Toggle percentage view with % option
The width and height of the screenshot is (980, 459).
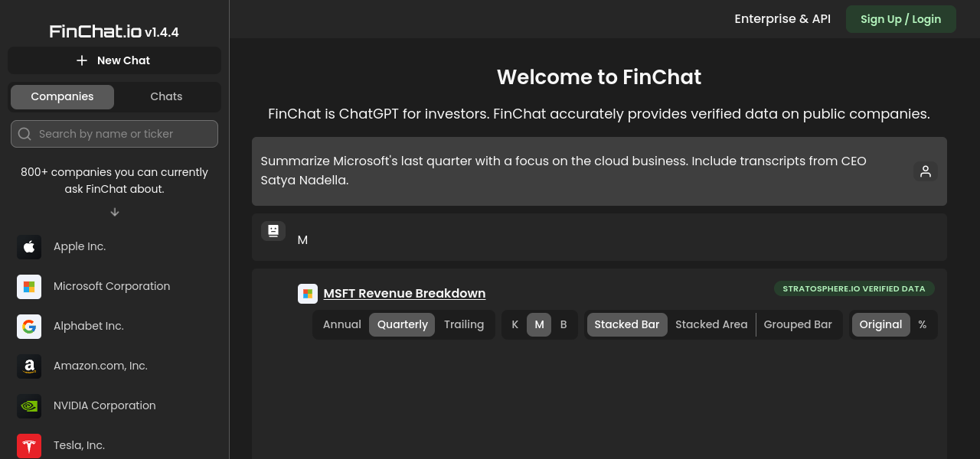922,324
